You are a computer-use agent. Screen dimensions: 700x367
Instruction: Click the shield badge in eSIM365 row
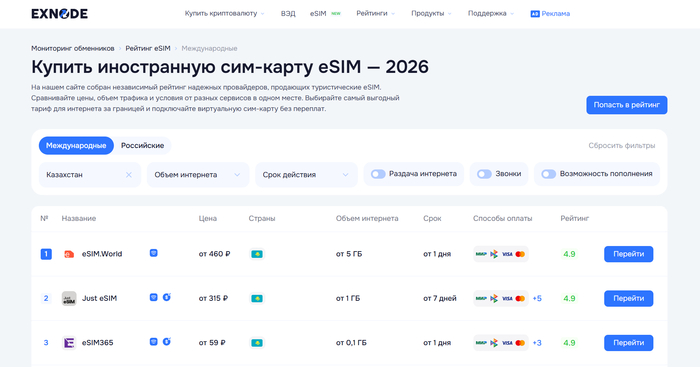click(154, 342)
